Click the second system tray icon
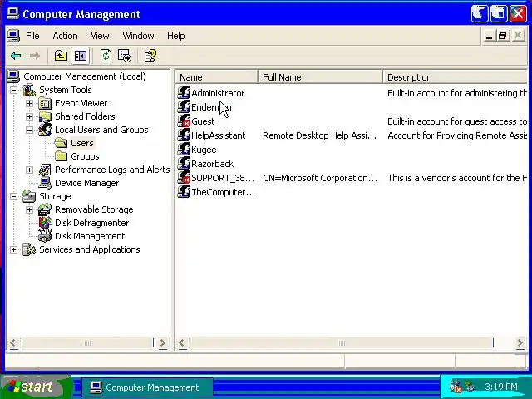Screen dimensions: 532x399 470,387
